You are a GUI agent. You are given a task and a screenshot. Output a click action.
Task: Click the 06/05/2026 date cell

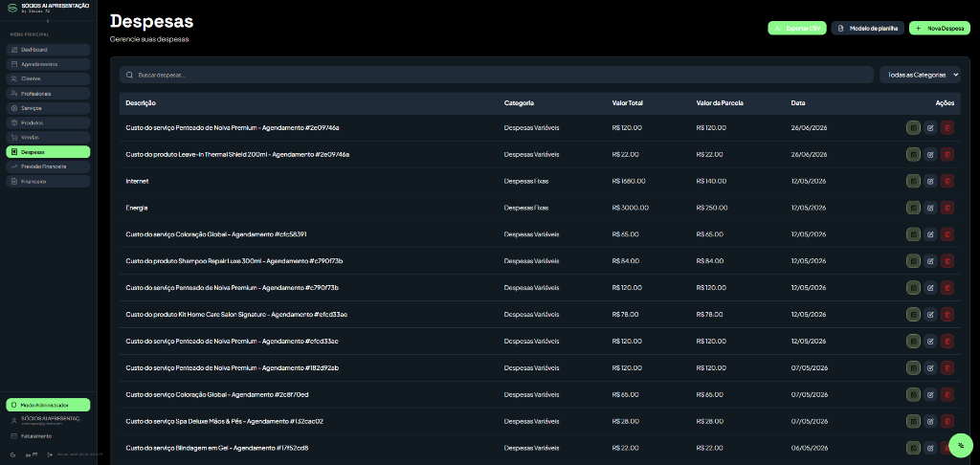(x=809, y=448)
